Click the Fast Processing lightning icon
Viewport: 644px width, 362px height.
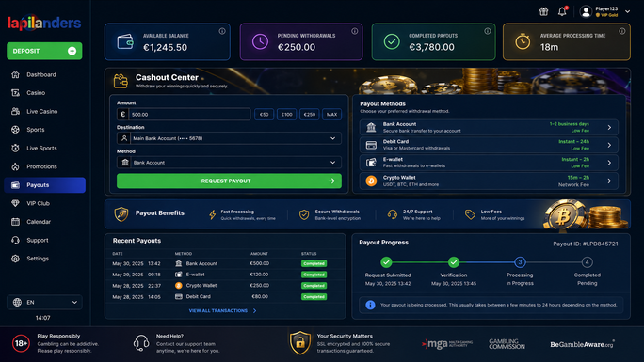pos(213,214)
